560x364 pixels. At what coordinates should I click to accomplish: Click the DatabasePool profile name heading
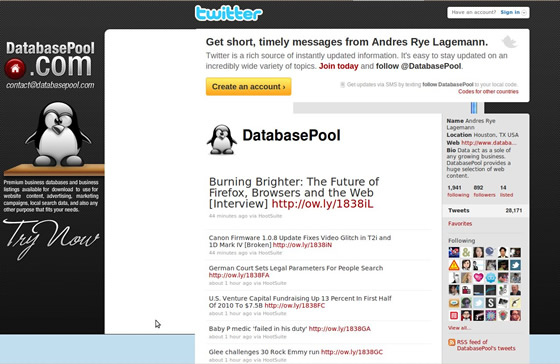(291, 135)
